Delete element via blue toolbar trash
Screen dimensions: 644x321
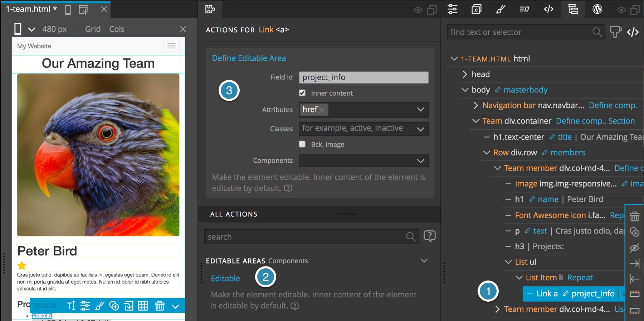[x=160, y=306]
